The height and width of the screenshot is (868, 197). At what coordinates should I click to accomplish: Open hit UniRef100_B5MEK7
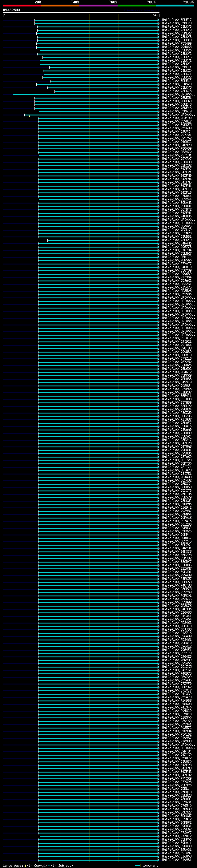tap(176, 33)
